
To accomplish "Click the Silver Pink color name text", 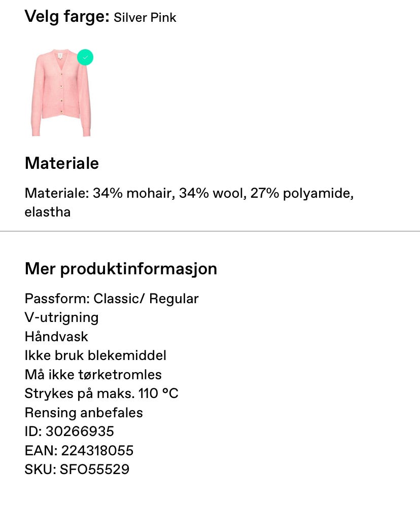I will pos(145,18).
